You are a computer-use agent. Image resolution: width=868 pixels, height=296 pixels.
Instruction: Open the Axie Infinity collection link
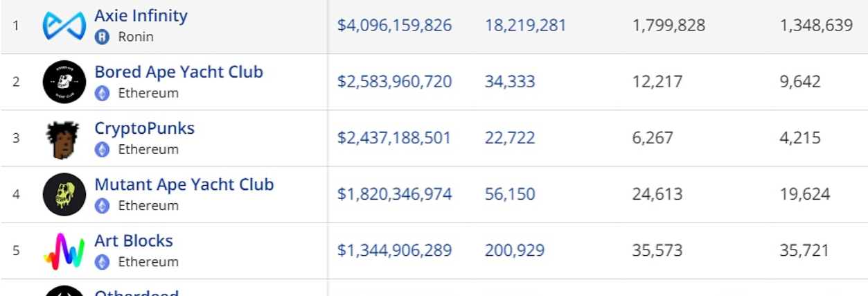[141, 15]
